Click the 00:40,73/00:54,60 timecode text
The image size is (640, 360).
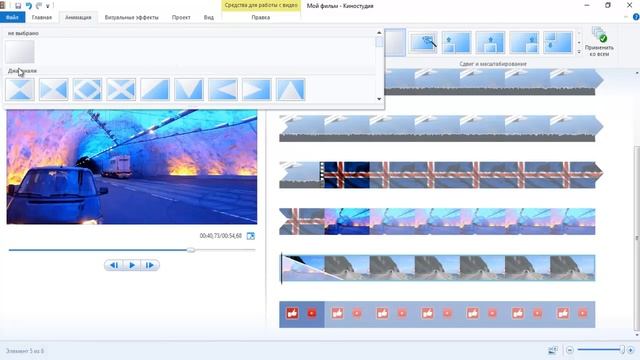pyautogui.click(x=220, y=236)
